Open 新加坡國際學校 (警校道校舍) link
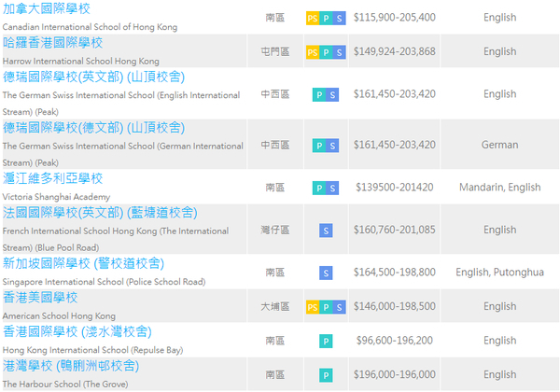 83,263
